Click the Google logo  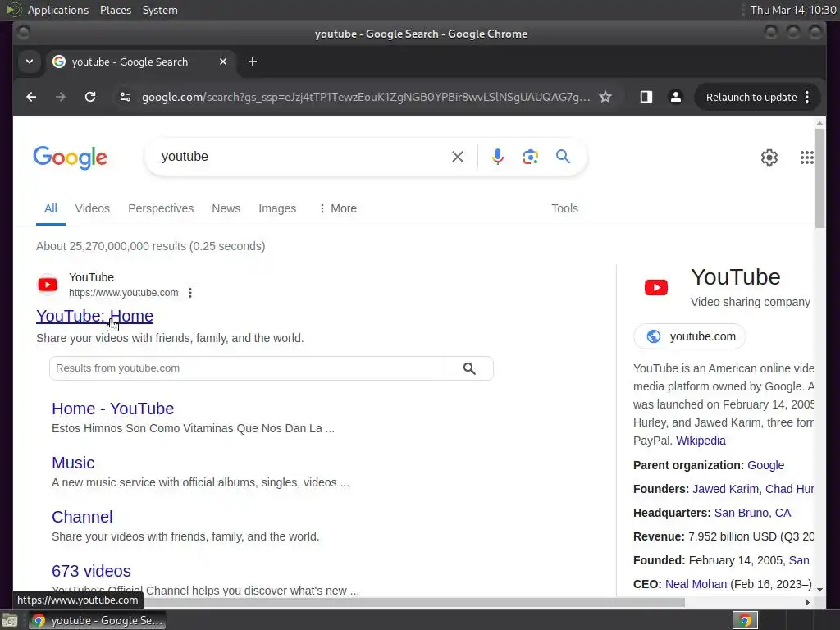click(x=71, y=157)
